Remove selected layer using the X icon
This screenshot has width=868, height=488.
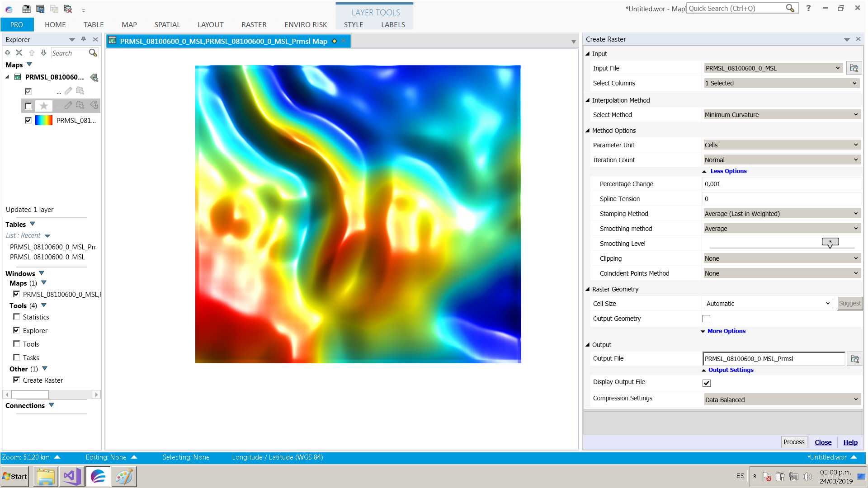coord(19,52)
